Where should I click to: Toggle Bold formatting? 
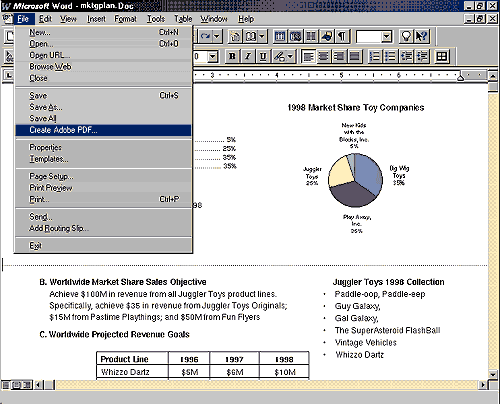(232, 56)
